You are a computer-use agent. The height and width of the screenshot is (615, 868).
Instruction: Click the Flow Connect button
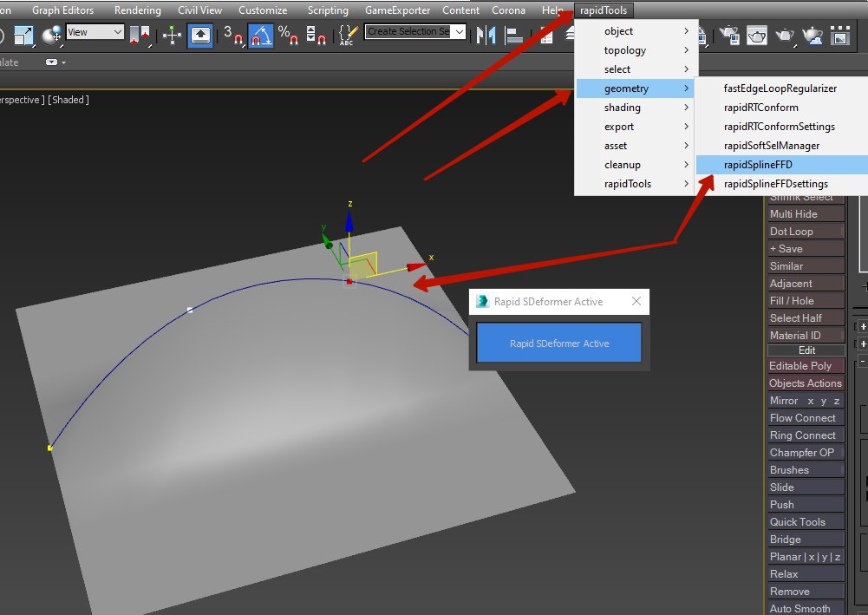point(806,418)
